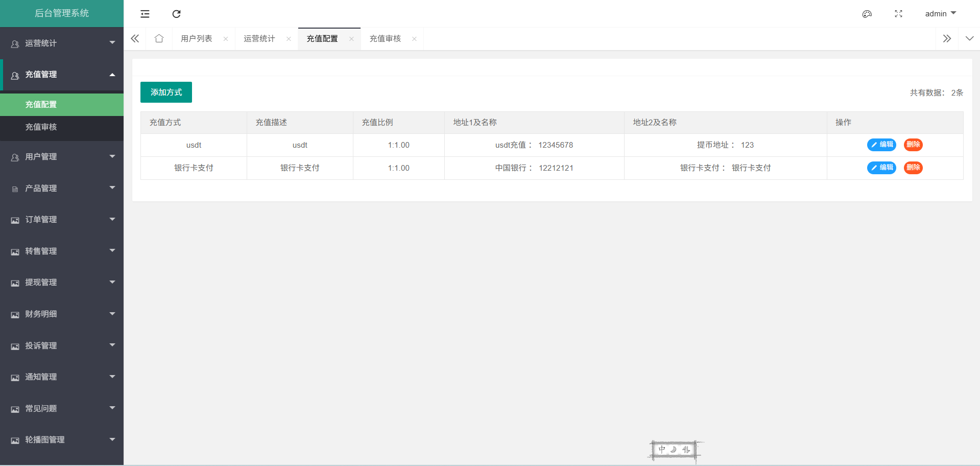Open the tab options dropdown arrow

(x=969, y=39)
